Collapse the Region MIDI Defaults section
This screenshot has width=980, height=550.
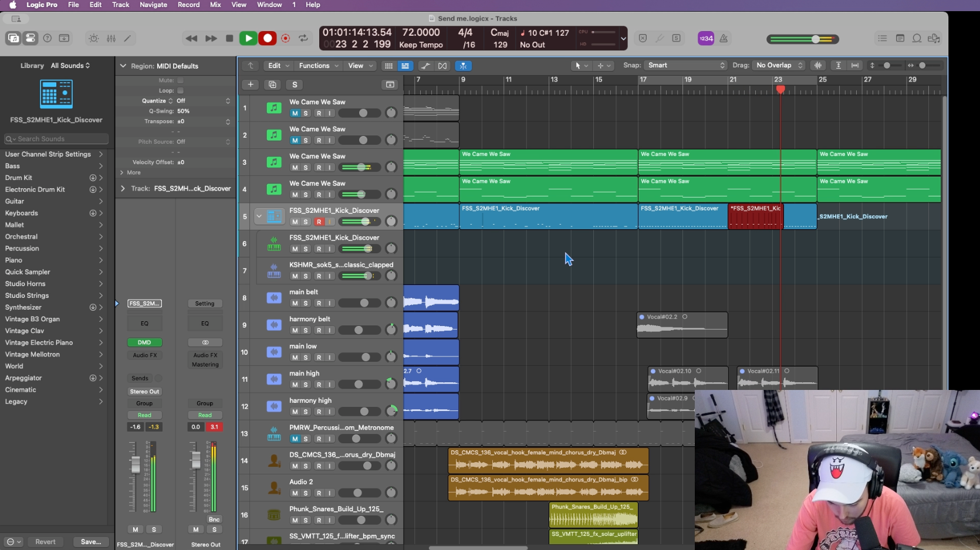[x=123, y=66]
